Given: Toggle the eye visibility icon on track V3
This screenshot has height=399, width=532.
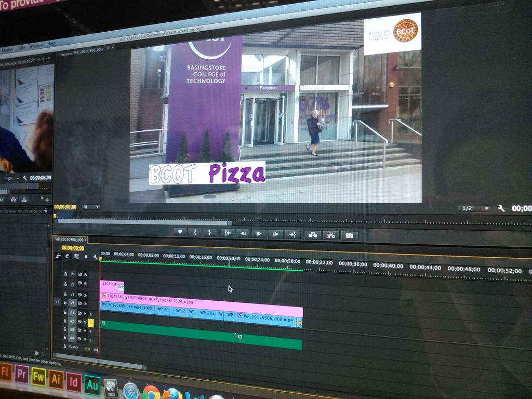Looking at the screenshot, I should (85, 283).
